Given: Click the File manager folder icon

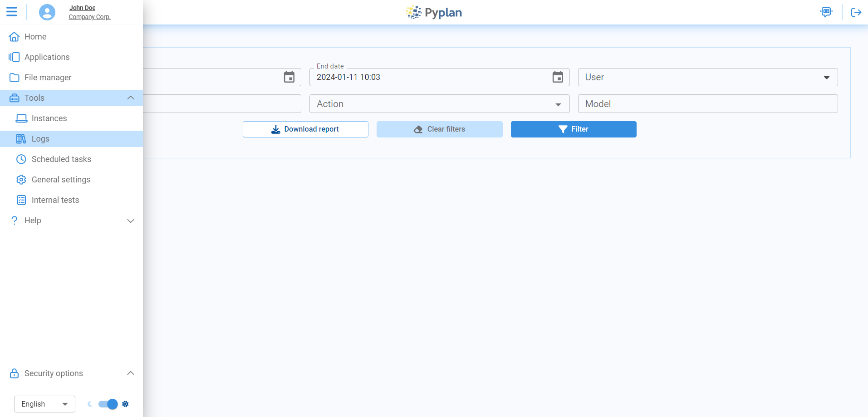Looking at the screenshot, I should (15, 78).
